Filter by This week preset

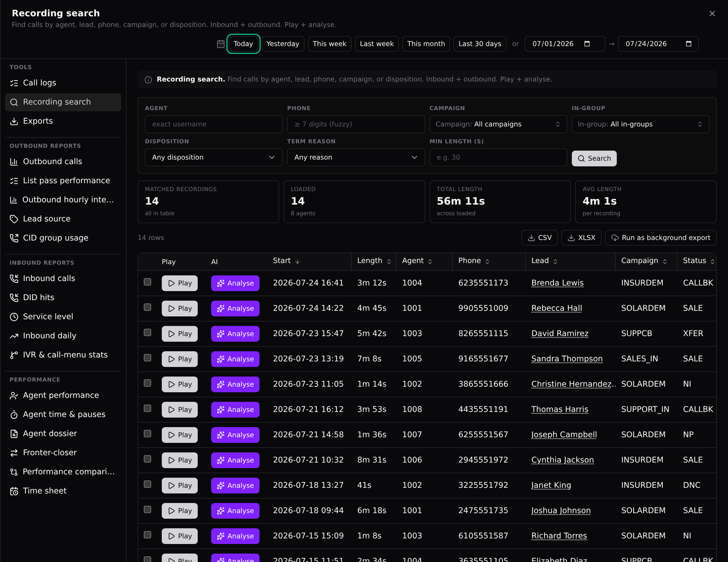[x=329, y=44]
